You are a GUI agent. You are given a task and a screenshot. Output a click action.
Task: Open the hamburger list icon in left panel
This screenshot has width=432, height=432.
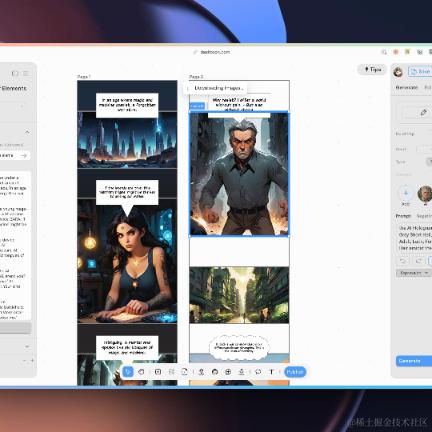(x=26, y=73)
